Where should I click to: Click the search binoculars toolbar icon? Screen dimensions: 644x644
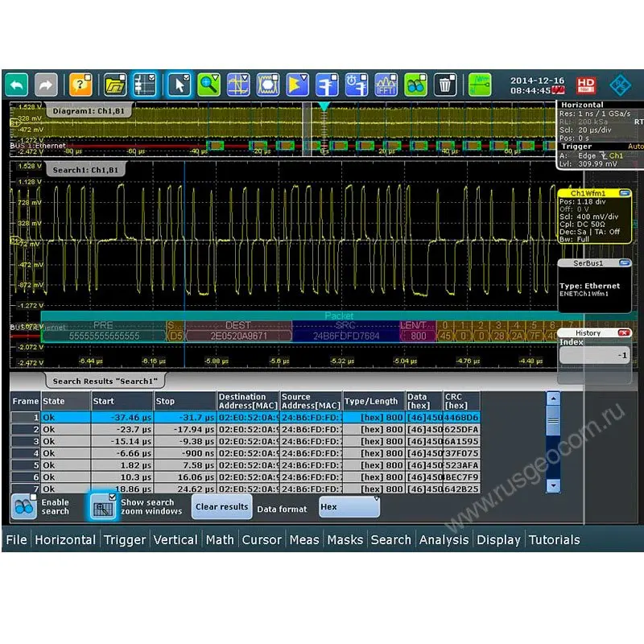(416, 84)
